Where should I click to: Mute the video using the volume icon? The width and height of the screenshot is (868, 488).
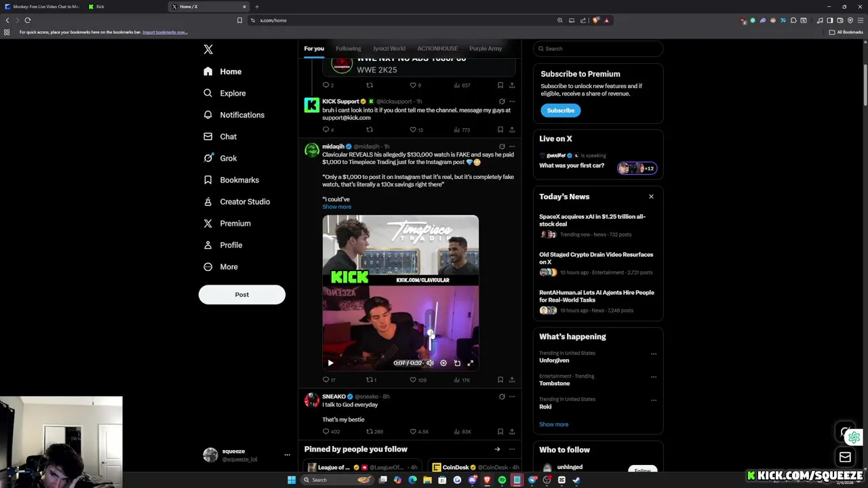[430, 363]
